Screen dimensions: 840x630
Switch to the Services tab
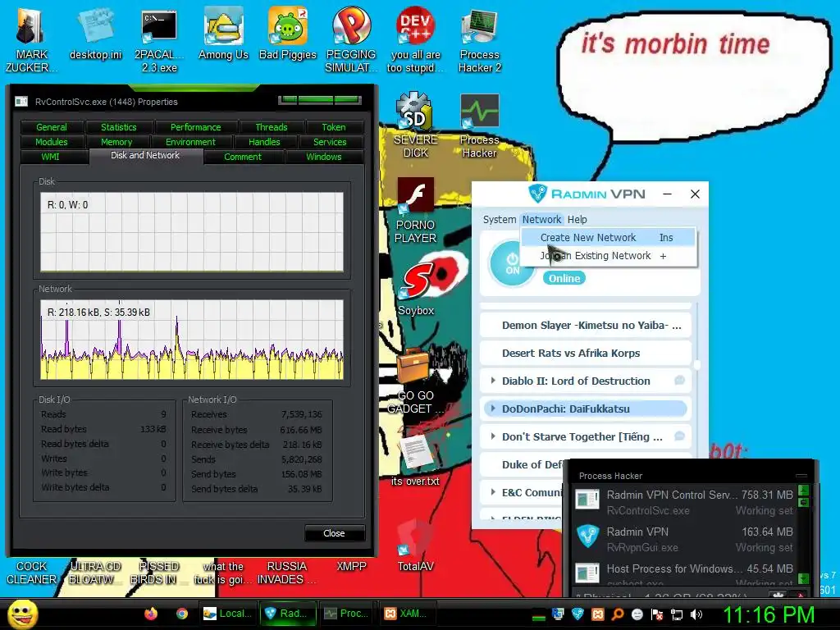click(330, 142)
